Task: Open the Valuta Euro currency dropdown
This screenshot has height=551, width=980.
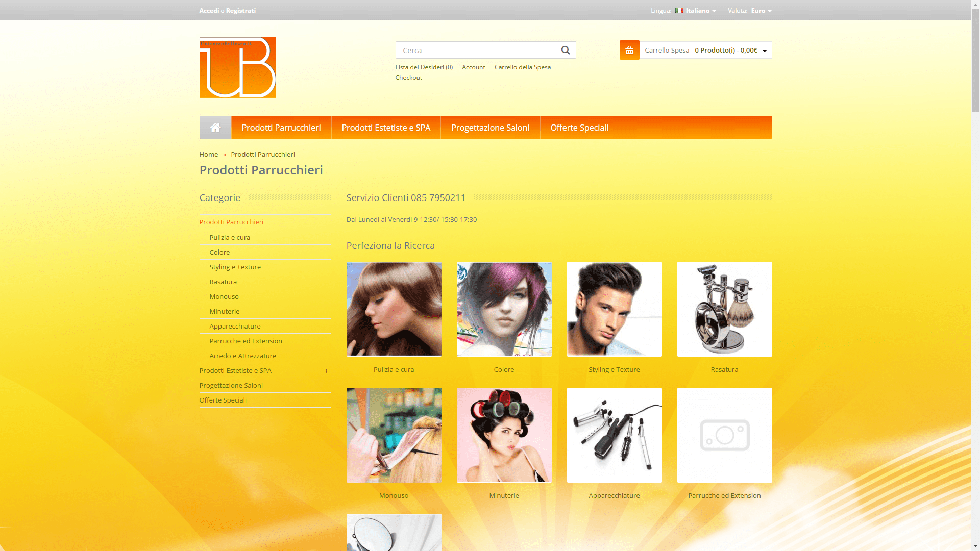Action: 761,11
